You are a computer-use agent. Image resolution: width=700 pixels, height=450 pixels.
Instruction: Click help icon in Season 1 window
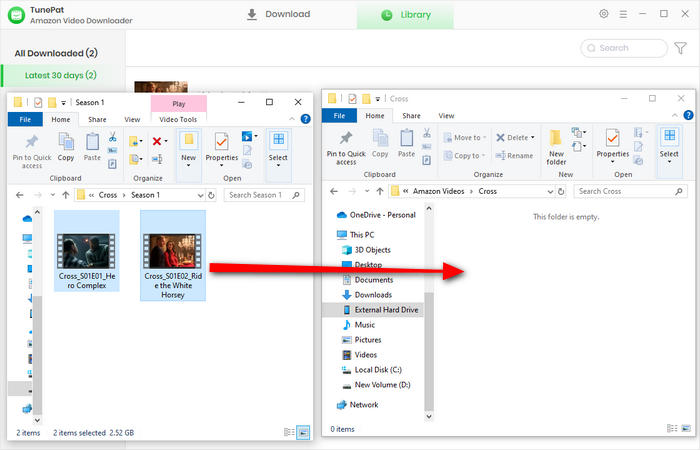305,119
